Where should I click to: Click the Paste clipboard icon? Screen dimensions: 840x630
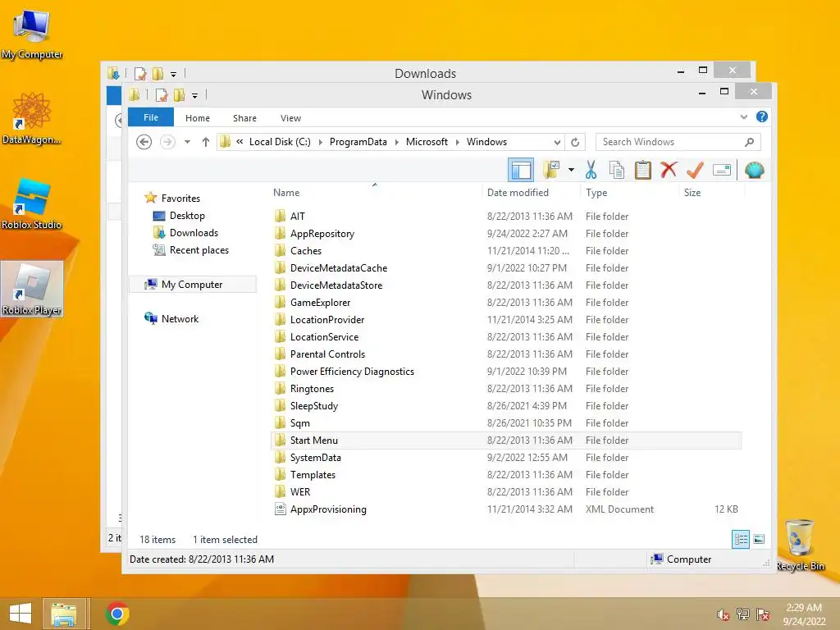(642, 171)
